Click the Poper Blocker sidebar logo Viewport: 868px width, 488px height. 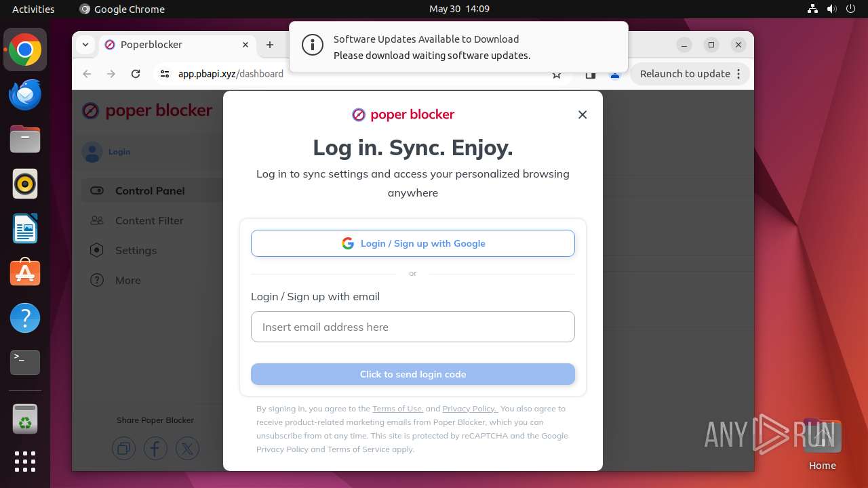pos(147,110)
